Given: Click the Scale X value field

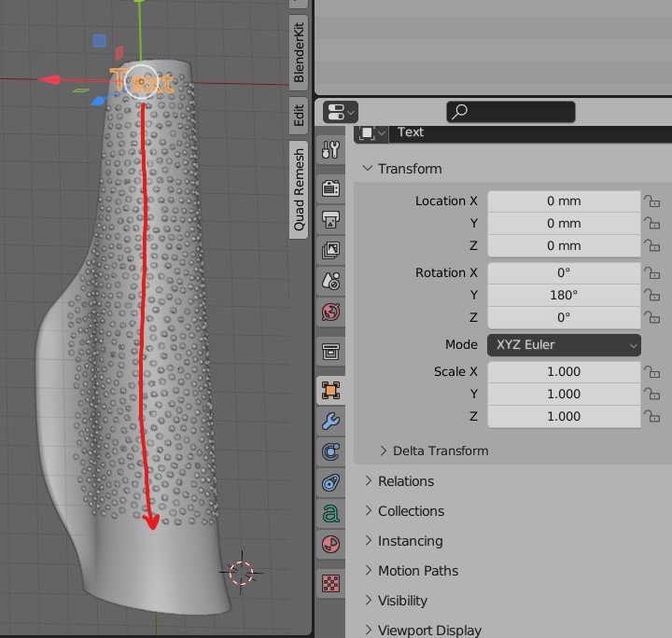Looking at the screenshot, I should 564,371.
